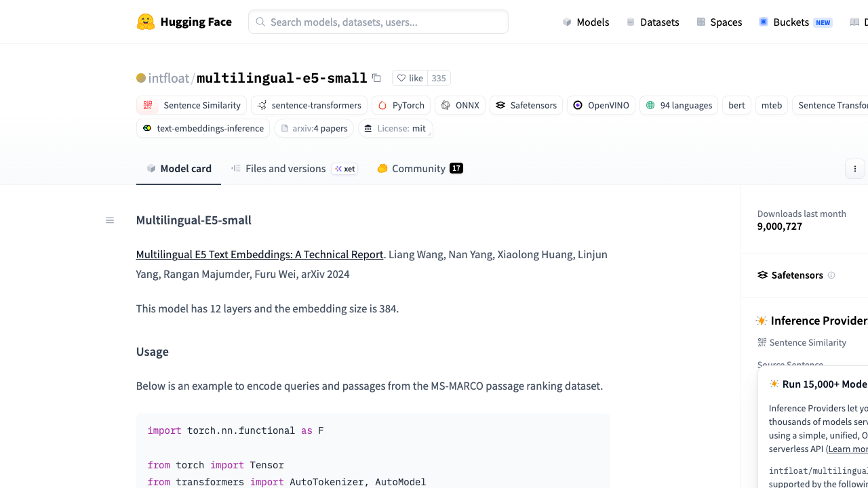Select the Sentence Similarity tag
This screenshot has width=868, height=488.
coord(192,105)
